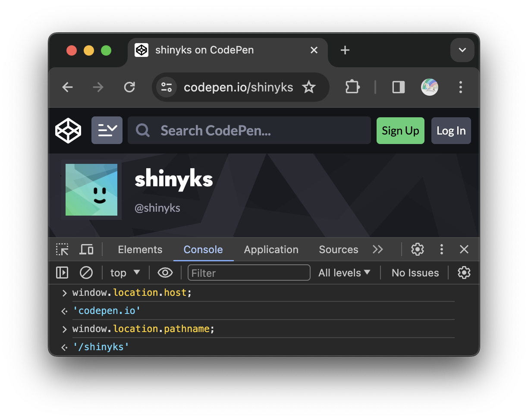Click the macOS red close window button

[72, 50]
